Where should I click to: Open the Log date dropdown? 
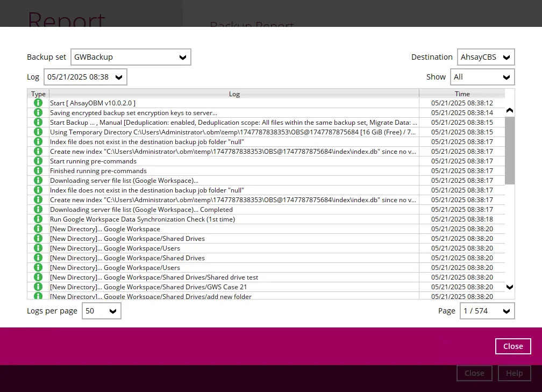click(x=85, y=76)
